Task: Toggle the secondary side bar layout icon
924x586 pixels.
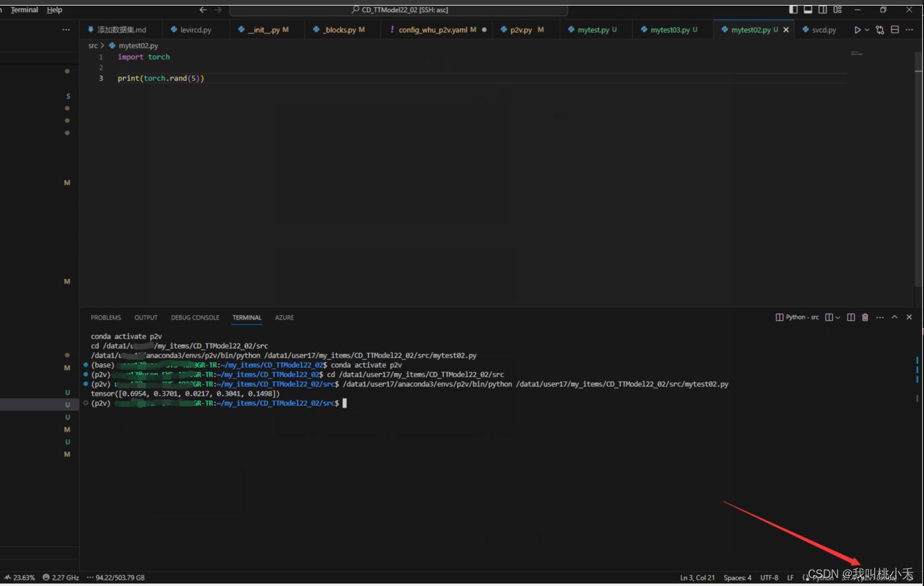Action: (823, 9)
